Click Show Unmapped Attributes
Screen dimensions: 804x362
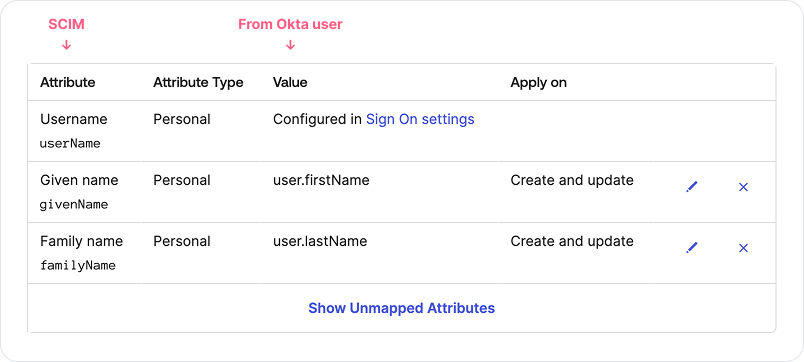click(401, 308)
